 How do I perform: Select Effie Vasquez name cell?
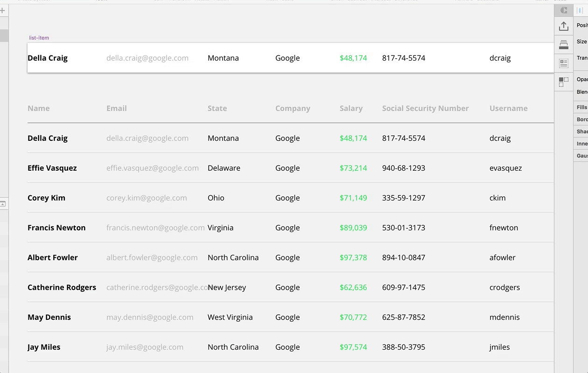pos(52,168)
